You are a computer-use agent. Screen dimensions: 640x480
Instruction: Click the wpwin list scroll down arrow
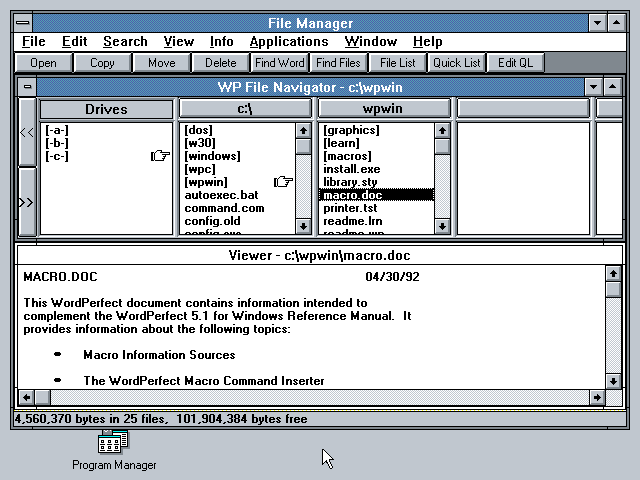pyautogui.click(x=442, y=226)
